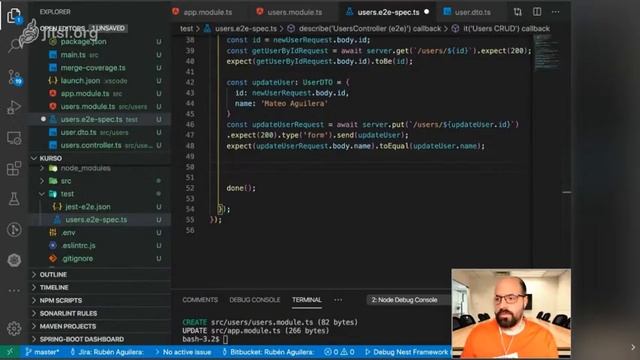Place cursor on empty line 50
The image size is (640, 360).
(x=367, y=167)
